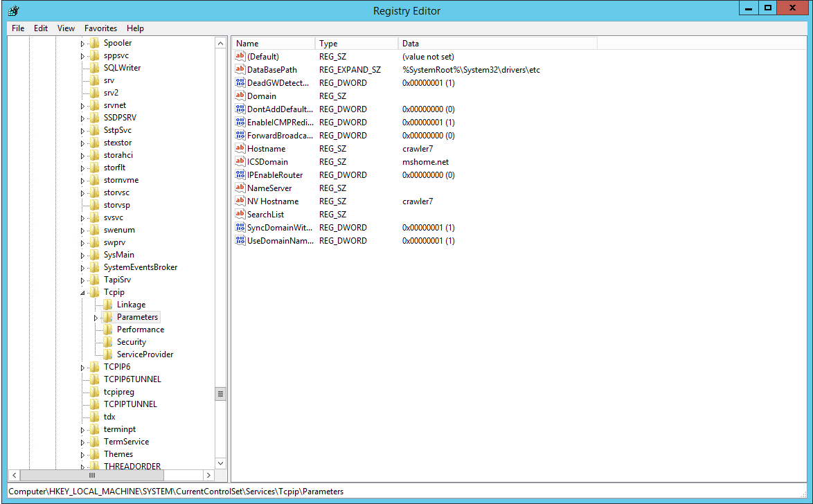Open the Favorites menu
Image resolution: width=813 pixels, height=504 pixels.
click(100, 28)
